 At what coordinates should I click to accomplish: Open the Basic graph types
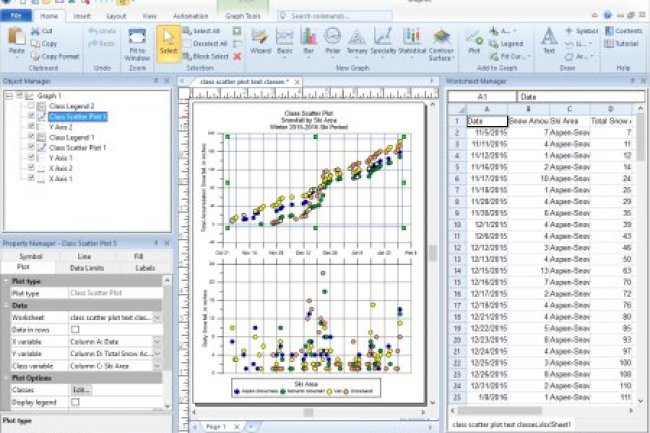284,41
